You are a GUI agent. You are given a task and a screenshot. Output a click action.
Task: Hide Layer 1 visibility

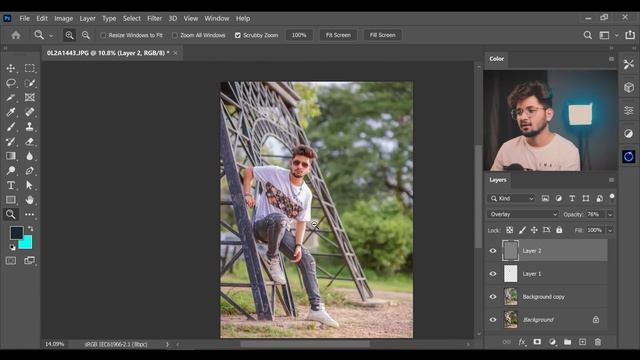pos(493,274)
